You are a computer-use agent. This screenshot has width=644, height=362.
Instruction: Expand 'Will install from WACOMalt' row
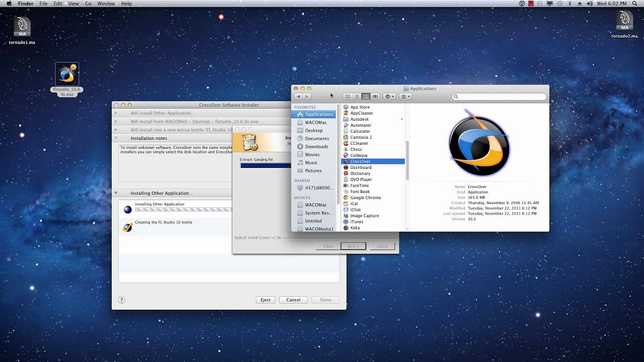tap(116, 121)
